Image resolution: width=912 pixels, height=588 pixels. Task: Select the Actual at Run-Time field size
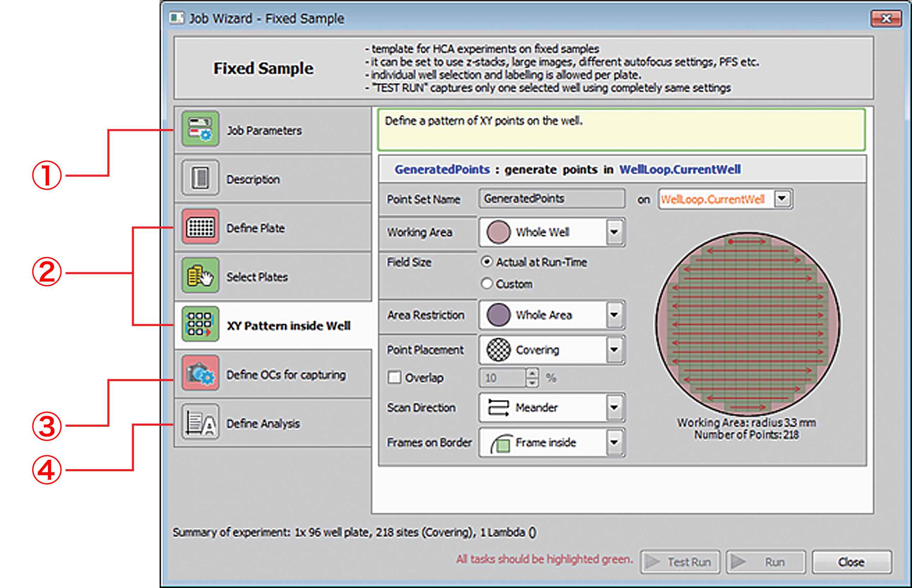click(x=487, y=262)
